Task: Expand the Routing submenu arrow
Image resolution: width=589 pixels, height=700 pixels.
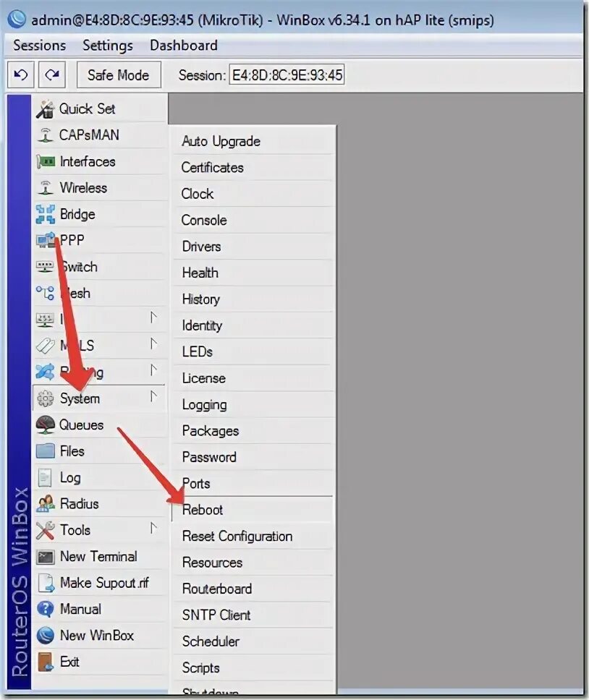Action: click(153, 370)
